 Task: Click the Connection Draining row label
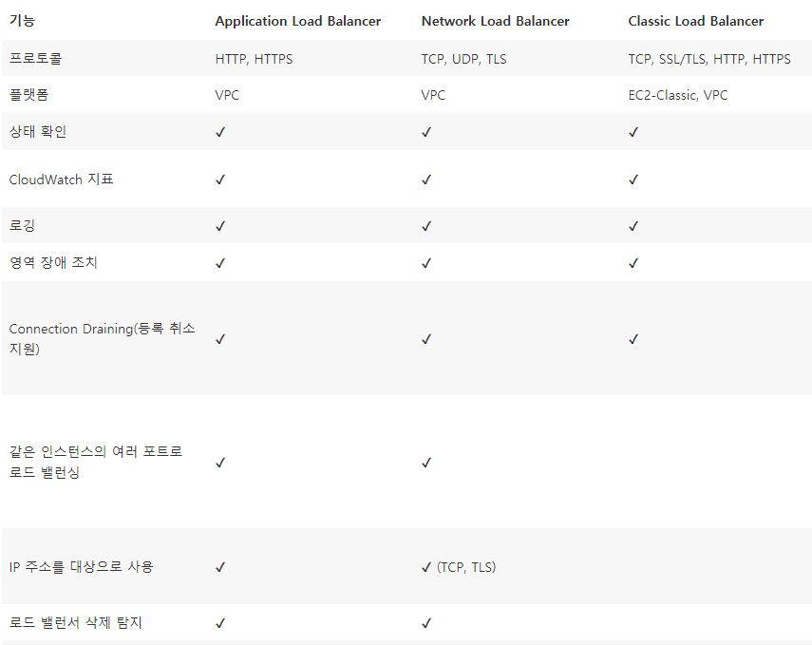click(102, 338)
